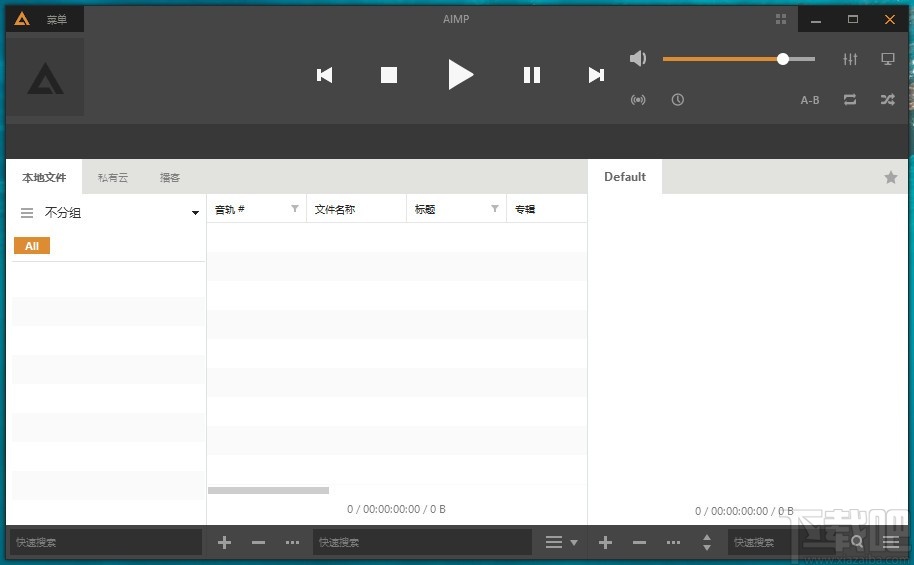Select the All filter button

click(x=32, y=245)
